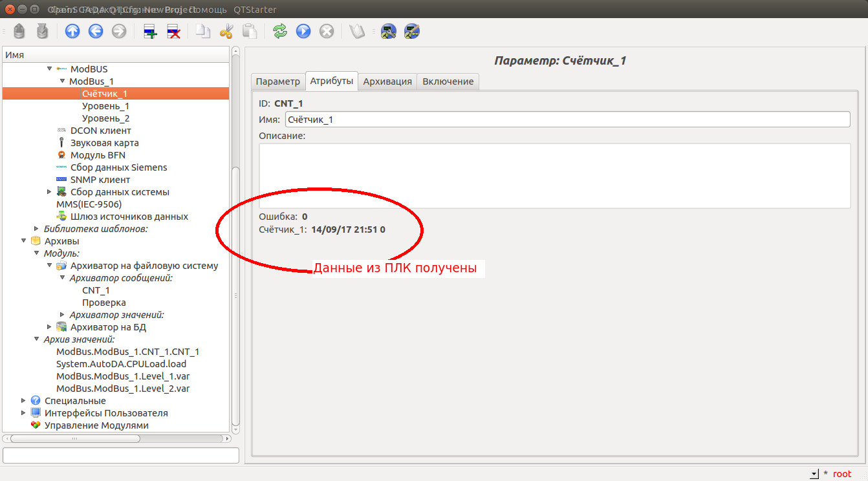Click the root user label in status bar
The height and width of the screenshot is (481, 868).
[841, 474]
